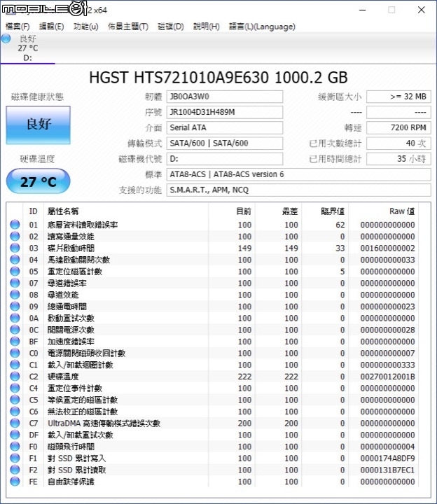
Task: Select raw value 001600000002 in row 03
Action: coord(387,248)
